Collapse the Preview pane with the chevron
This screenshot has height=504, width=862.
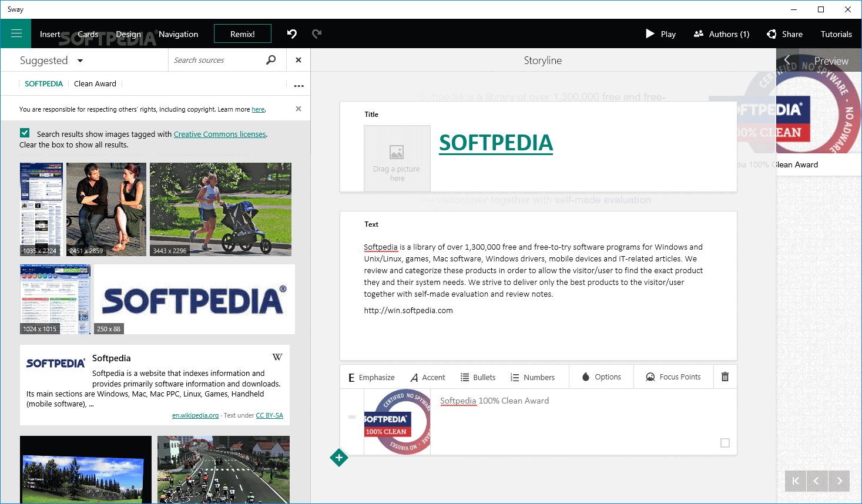[787, 59]
